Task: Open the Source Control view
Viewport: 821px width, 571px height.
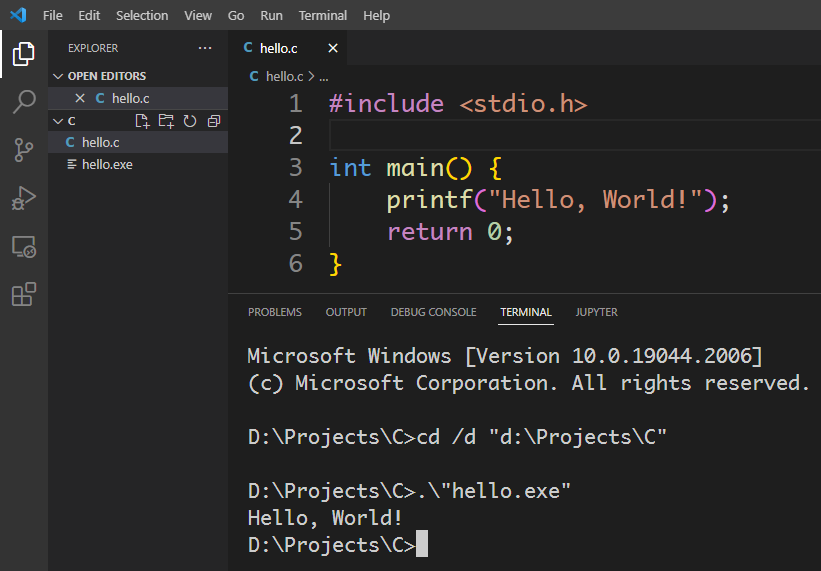Action: pyautogui.click(x=23, y=150)
